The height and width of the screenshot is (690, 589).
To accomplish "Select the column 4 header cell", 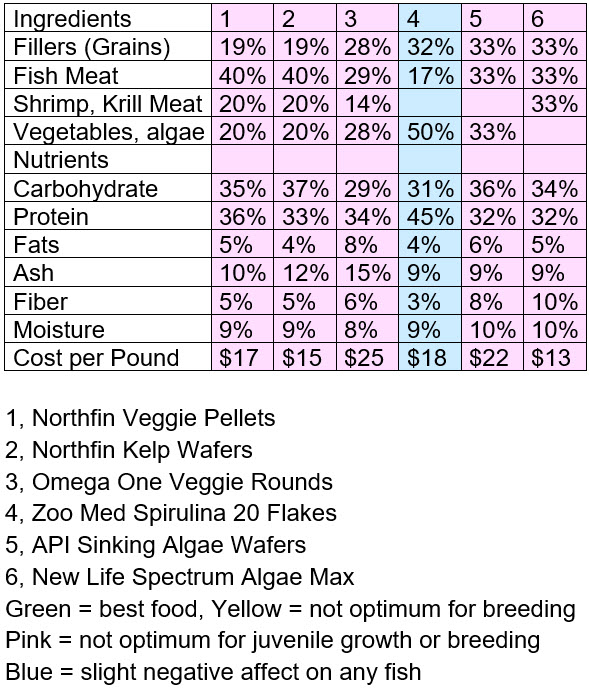I will (430, 18).
